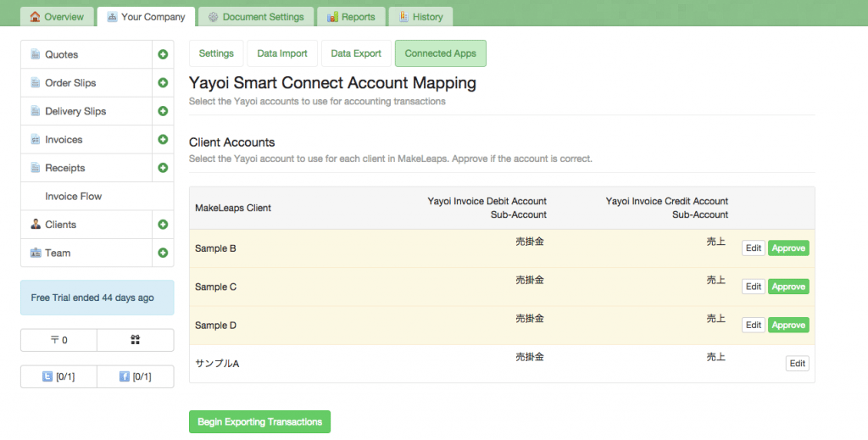Image resolution: width=868 pixels, height=440 pixels.
Task: Click the Facebook [0/1] share button
Action: pyautogui.click(x=135, y=376)
